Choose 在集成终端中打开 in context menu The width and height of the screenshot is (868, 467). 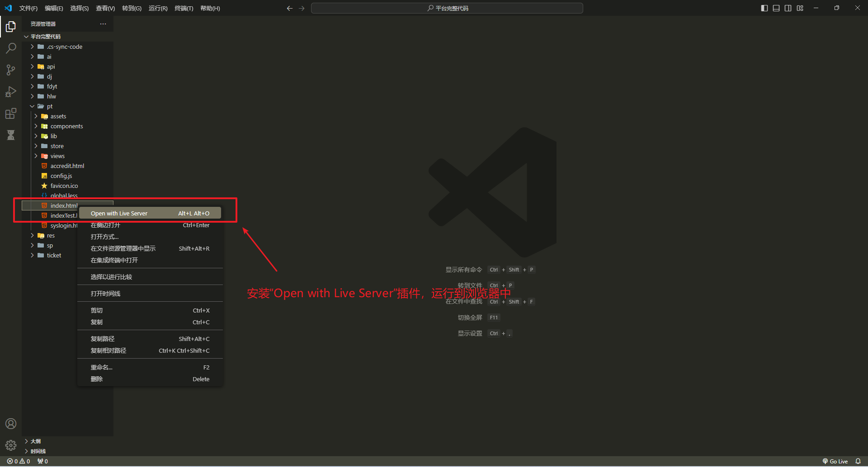[x=150, y=260]
